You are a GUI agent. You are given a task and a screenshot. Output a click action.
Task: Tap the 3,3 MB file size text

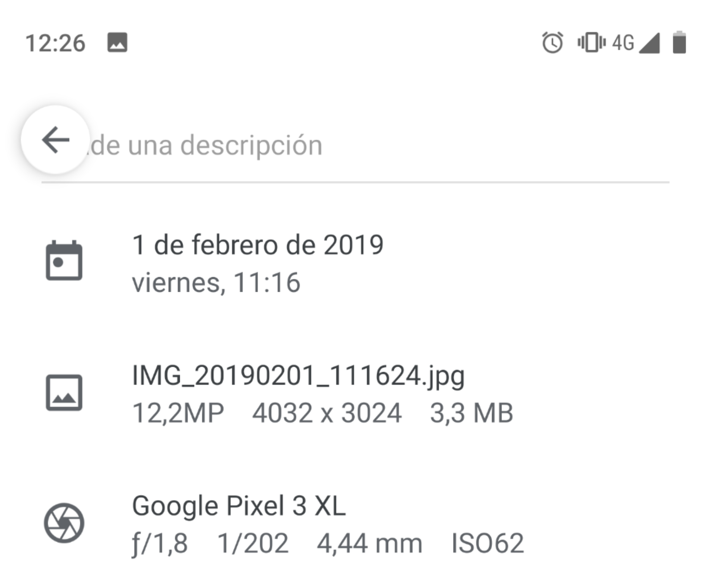point(471,413)
